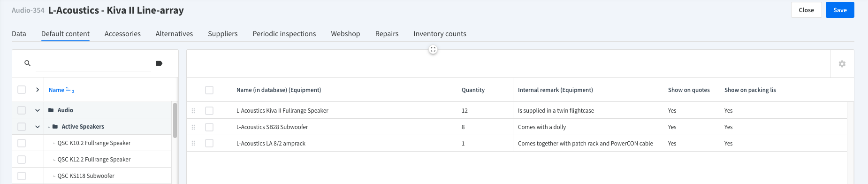The width and height of the screenshot is (868, 184).
Task: Check the QSC K10.2 Fullrange Speaker checkbox
Action: pyautogui.click(x=22, y=143)
